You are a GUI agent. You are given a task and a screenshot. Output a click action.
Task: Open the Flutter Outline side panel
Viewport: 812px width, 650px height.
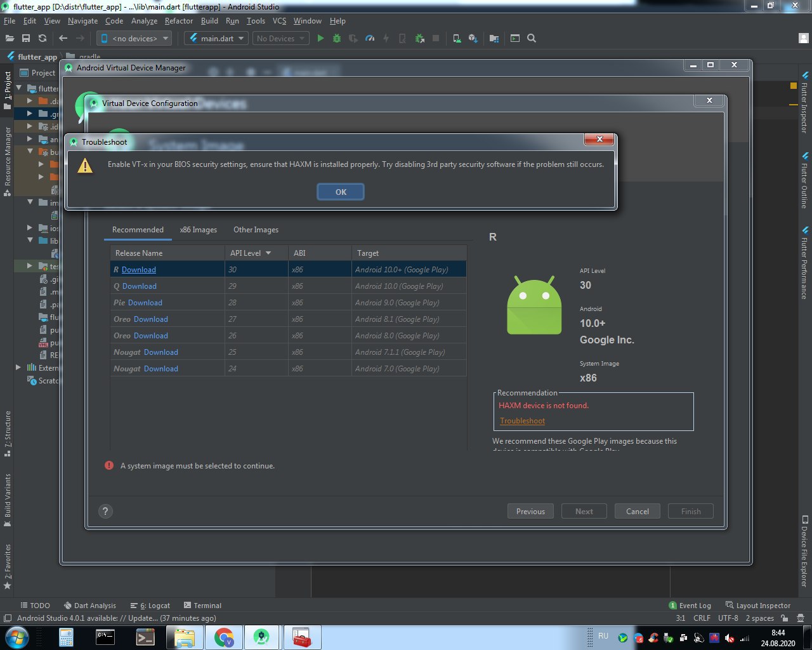coord(804,181)
